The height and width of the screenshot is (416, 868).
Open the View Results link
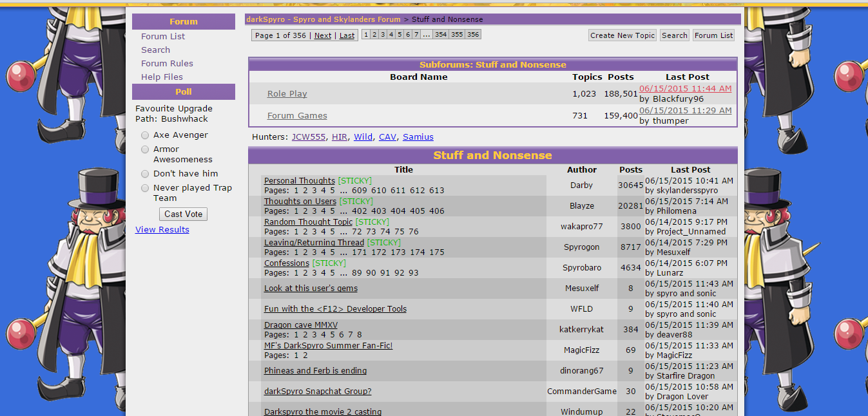click(x=162, y=230)
